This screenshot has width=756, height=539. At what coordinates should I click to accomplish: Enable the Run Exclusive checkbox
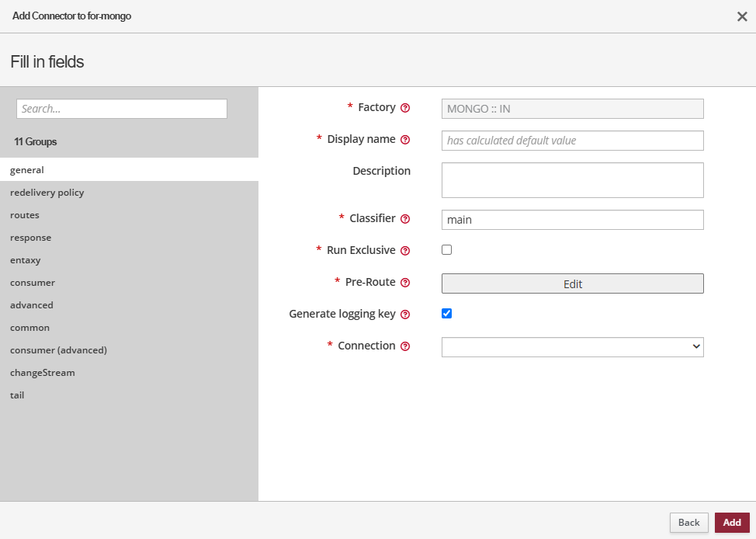[x=446, y=250]
